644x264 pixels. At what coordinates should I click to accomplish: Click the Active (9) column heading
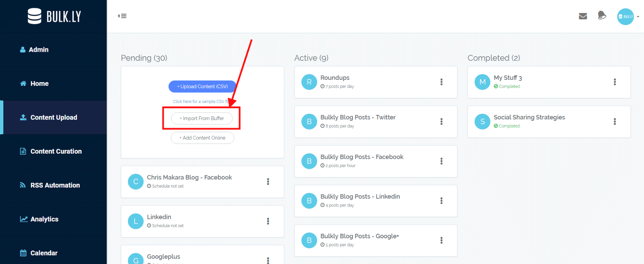click(311, 58)
